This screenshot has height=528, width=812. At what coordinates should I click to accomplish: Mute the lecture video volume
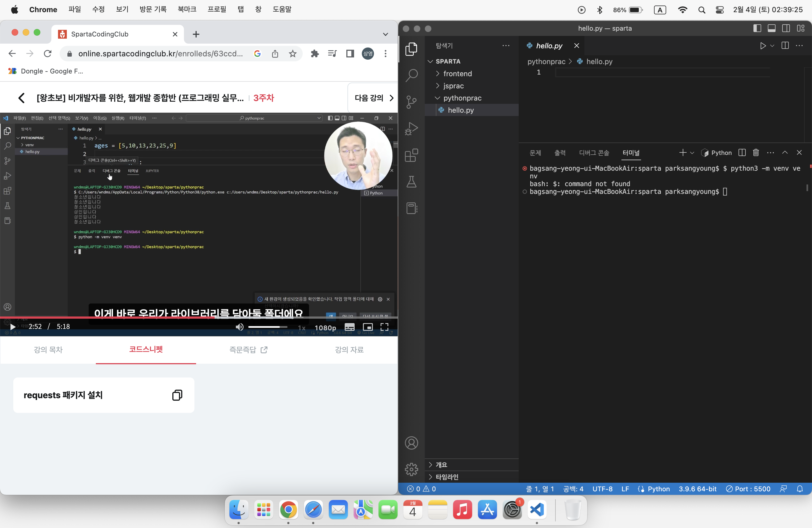[x=239, y=327]
